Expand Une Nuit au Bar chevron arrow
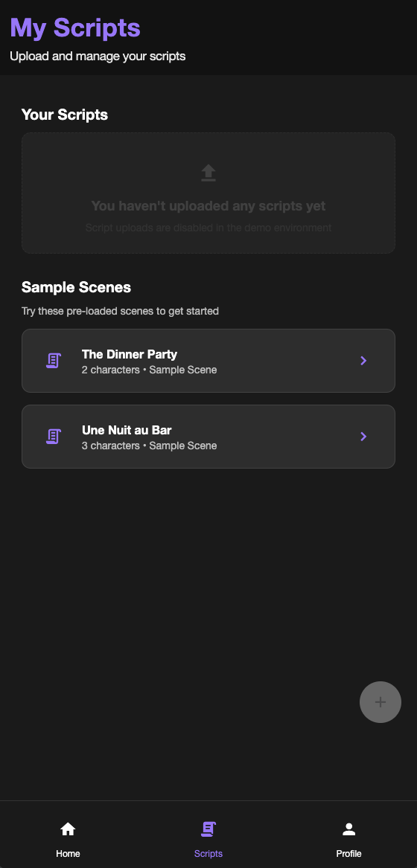 coord(364,437)
